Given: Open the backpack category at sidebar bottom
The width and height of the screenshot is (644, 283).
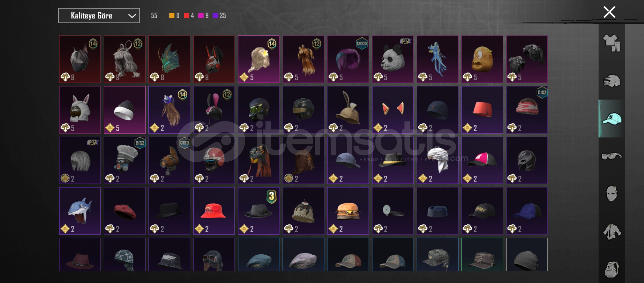Looking at the screenshot, I should click(x=612, y=269).
